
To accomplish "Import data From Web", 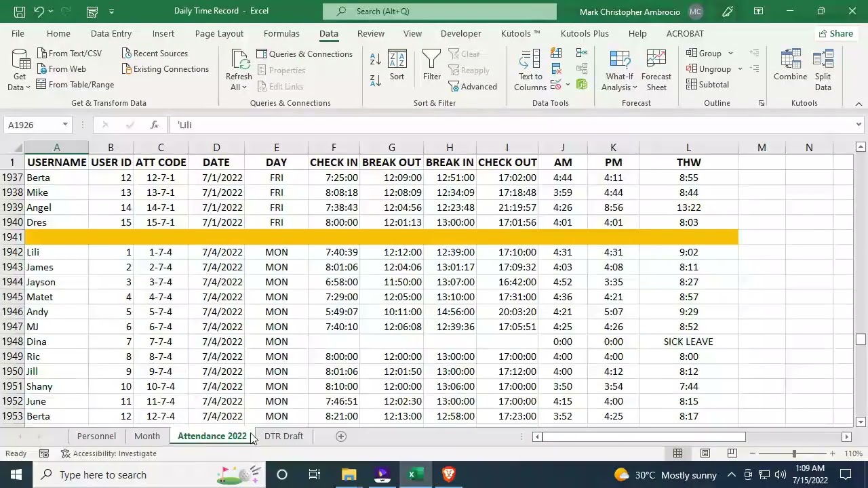I will pos(61,69).
